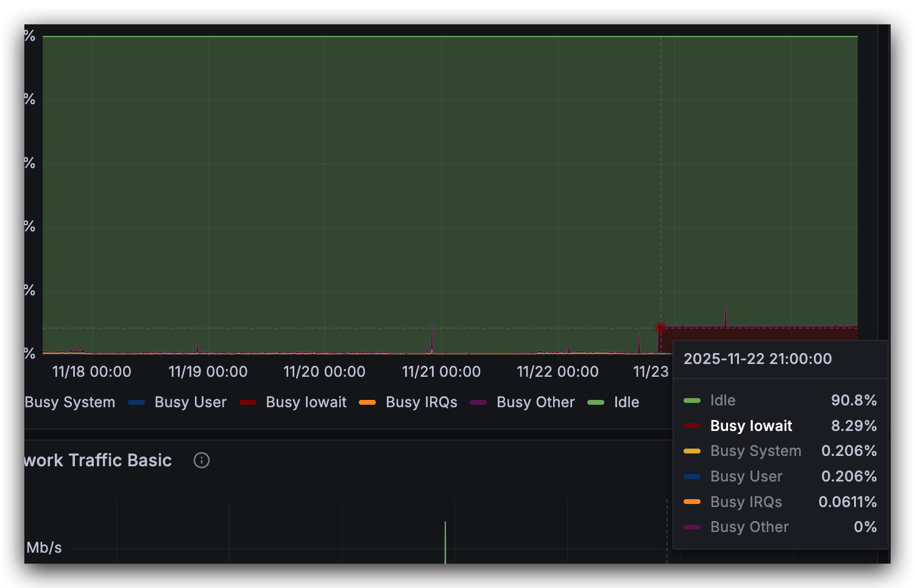Click the 11/20 00:00 x-axis label
This screenshot has height=588, width=915.
[x=324, y=372]
